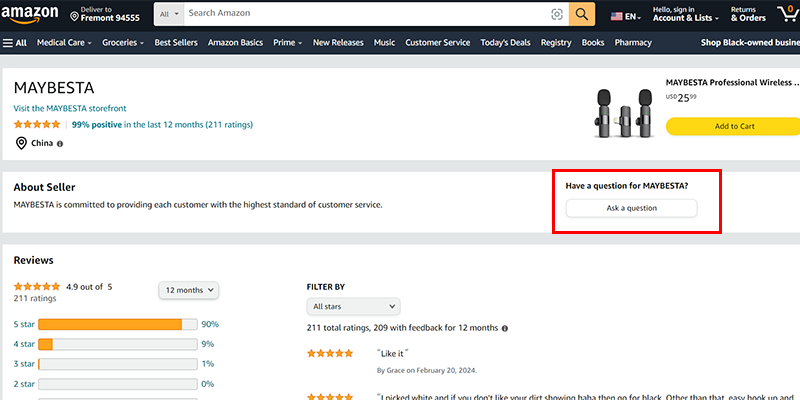Open the Deliver to Fremont 94555 location

[105, 14]
